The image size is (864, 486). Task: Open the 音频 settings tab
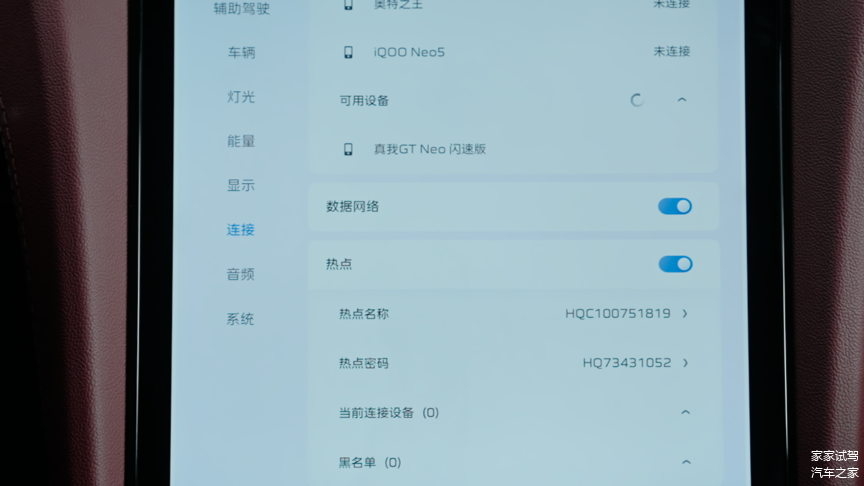240,274
